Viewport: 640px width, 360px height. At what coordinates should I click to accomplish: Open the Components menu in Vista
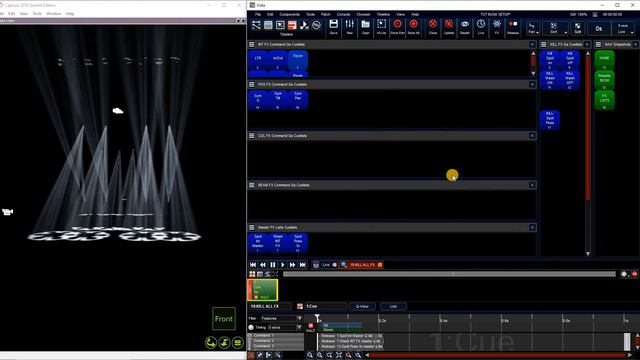289,14
